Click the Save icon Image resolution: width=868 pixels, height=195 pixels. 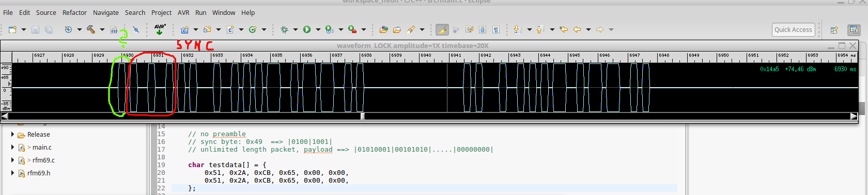[35, 29]
